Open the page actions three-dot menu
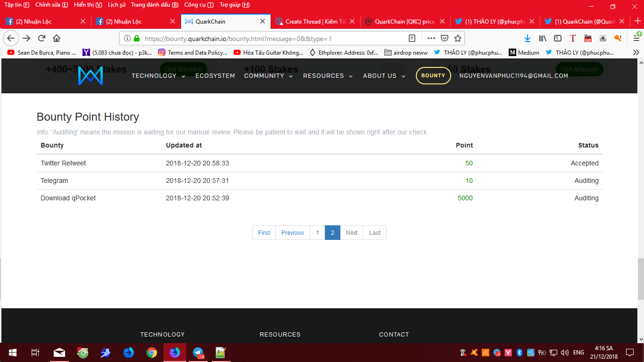The width and height of the screenshot is (644, 362). 431,38
